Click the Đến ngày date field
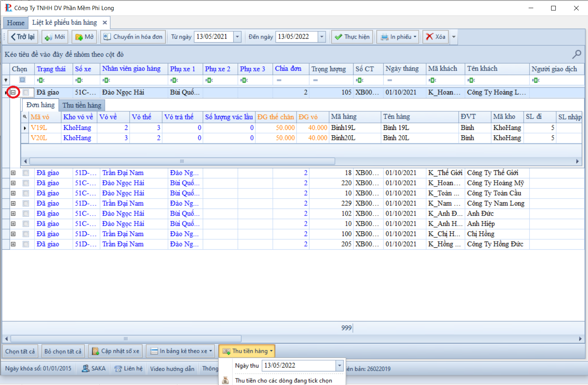The width and height of the screenshot is (588, 385). tap(297, 37)
